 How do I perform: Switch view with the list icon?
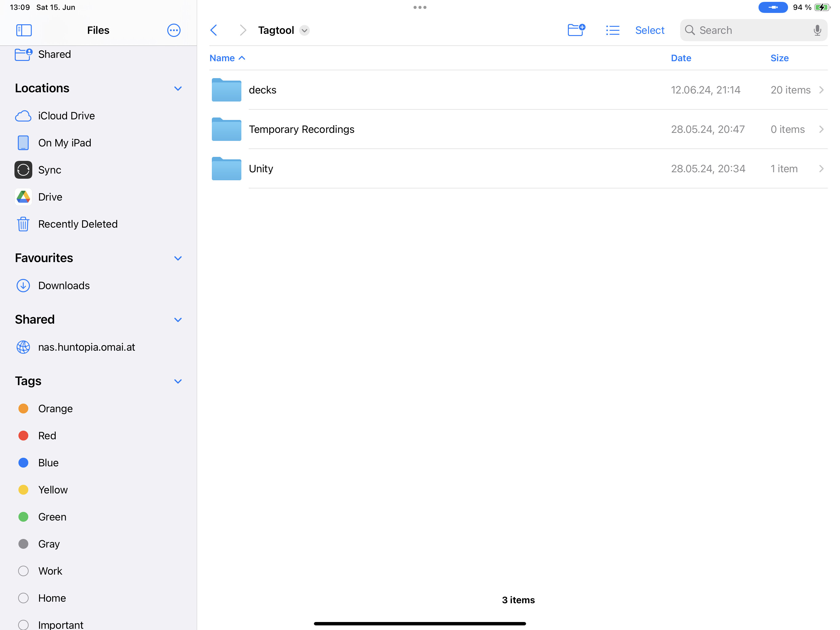pyautogui.click(x=612, y=30)
